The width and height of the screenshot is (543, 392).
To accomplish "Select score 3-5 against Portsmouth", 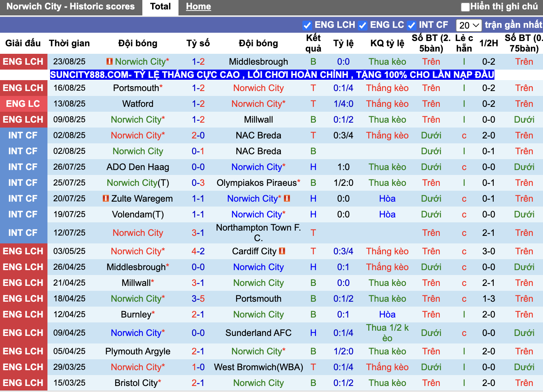I will click(198, 299).
